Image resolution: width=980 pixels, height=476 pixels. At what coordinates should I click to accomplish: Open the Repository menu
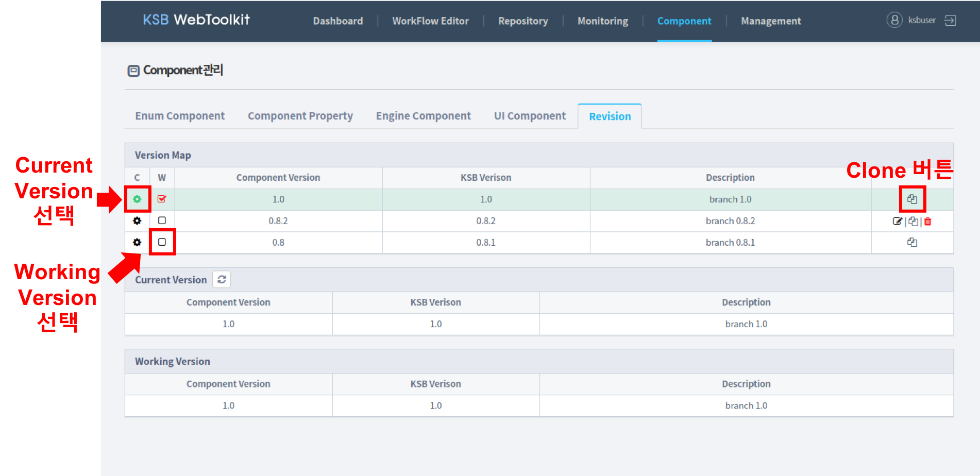[x=523, y=21]
